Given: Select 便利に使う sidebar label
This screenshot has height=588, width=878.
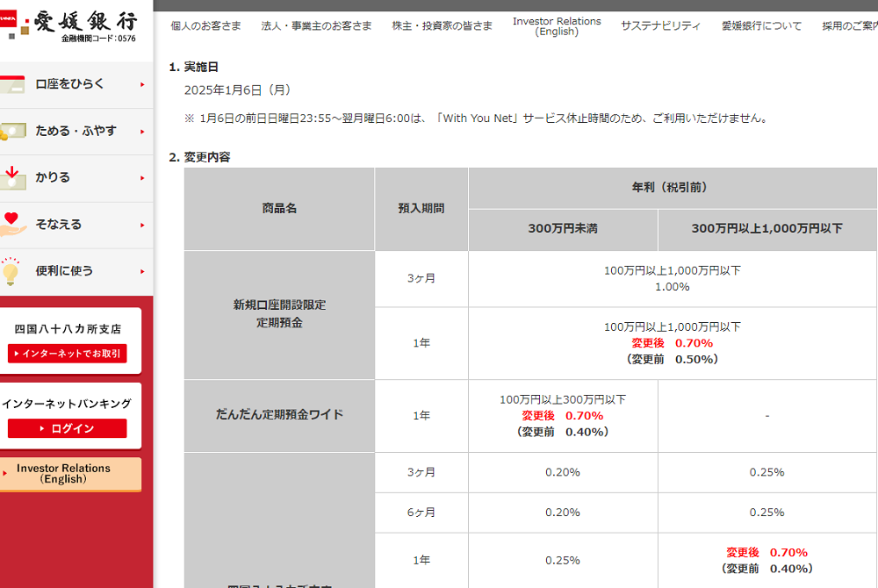Looking at the screenshot, I should 64,271.
